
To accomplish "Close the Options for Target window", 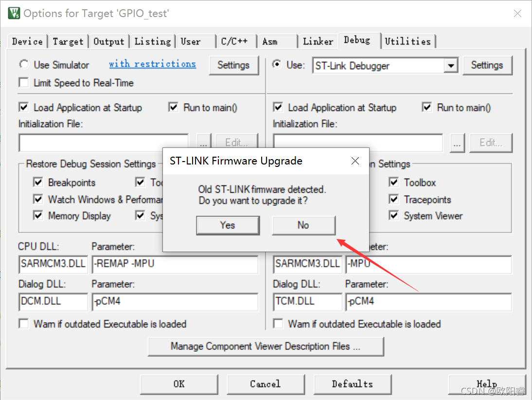I will pyautogui.click(x=517, y=13).
